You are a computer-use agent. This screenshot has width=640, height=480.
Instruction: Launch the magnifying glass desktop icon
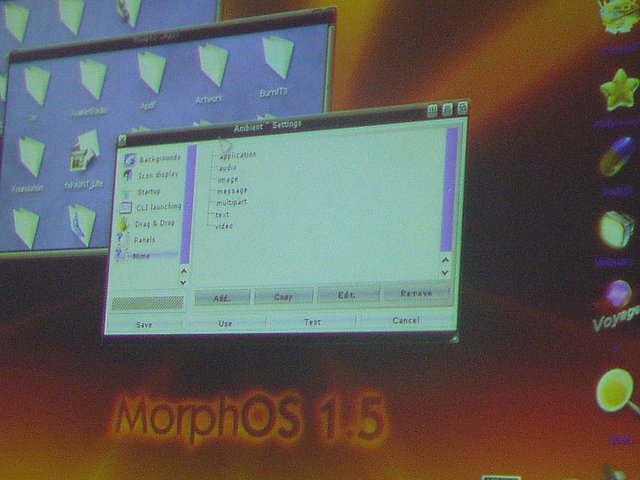pos(617,392)
